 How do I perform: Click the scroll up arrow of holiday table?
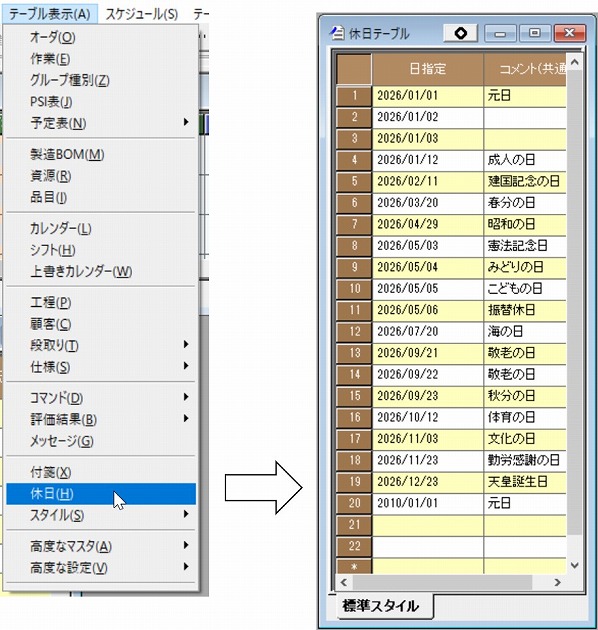pyautogui.click(x=574, y=62)
